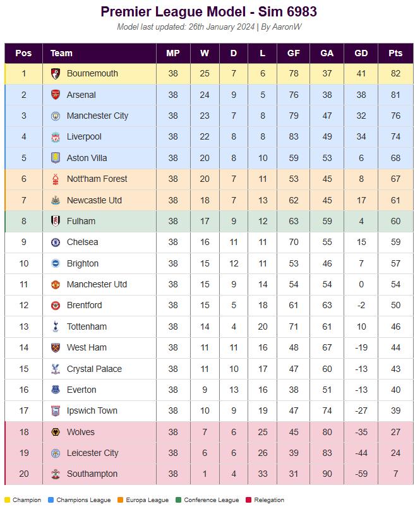Click the Tottenham club crest icon
420x509 pixels.
click(56, 326)
